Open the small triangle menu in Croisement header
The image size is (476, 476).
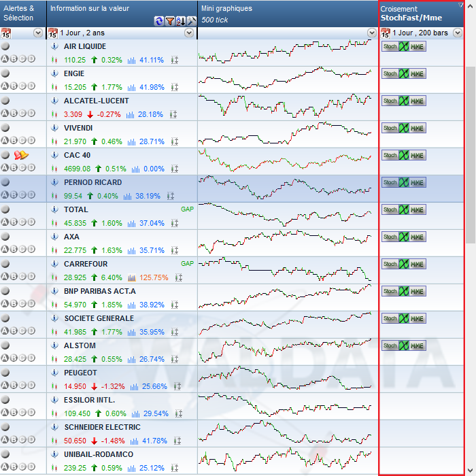[x=460, y=5]
